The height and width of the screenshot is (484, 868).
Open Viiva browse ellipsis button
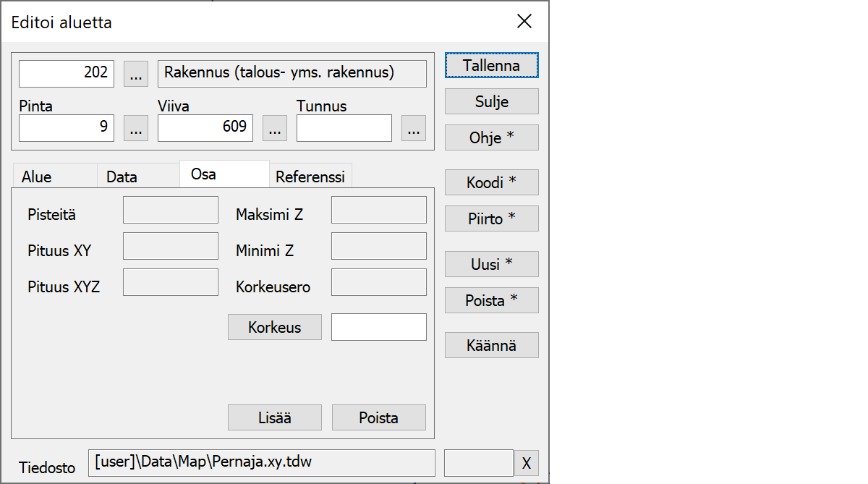274,128
